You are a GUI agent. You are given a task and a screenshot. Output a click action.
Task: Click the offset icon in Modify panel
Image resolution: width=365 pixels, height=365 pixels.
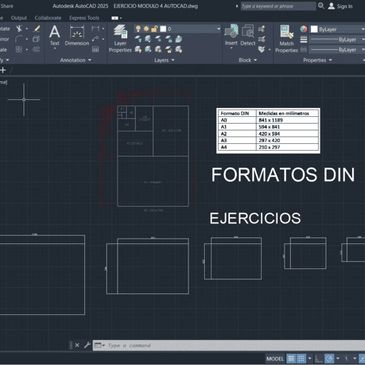[37, 50]
